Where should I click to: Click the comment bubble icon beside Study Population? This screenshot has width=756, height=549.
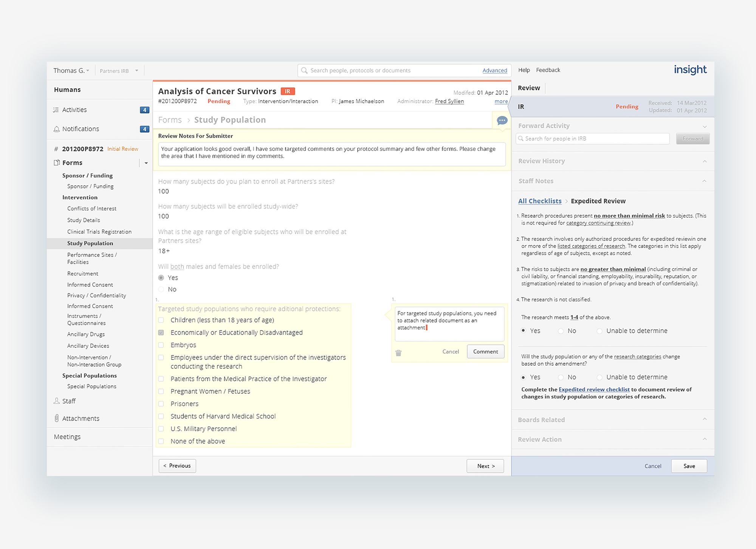click(x=502, y=121)
